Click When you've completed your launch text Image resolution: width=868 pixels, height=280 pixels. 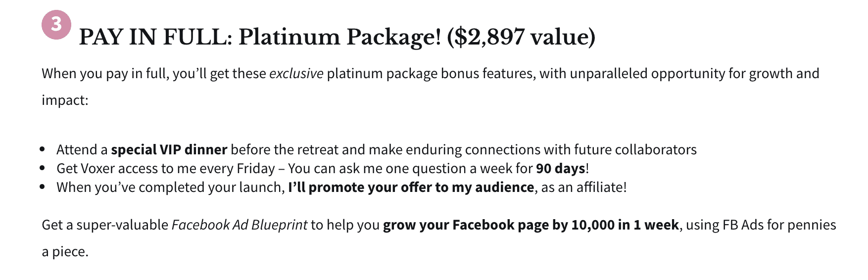[171, 187]
